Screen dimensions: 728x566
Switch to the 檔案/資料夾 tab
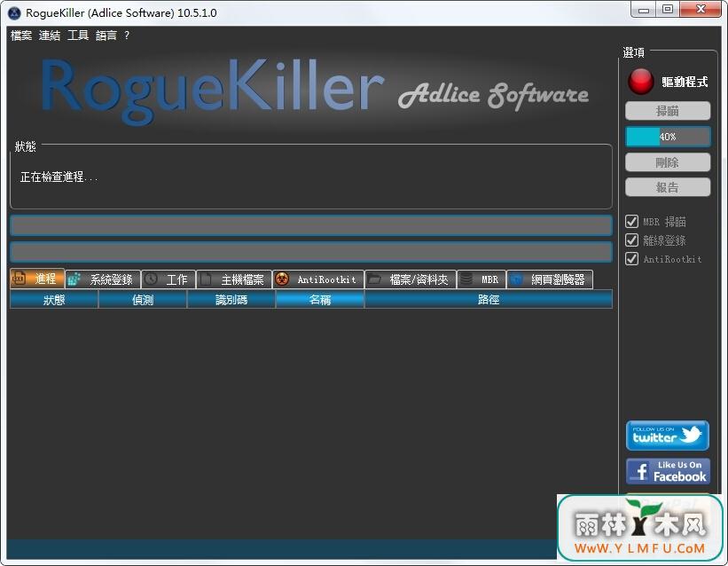pos(411,279)
